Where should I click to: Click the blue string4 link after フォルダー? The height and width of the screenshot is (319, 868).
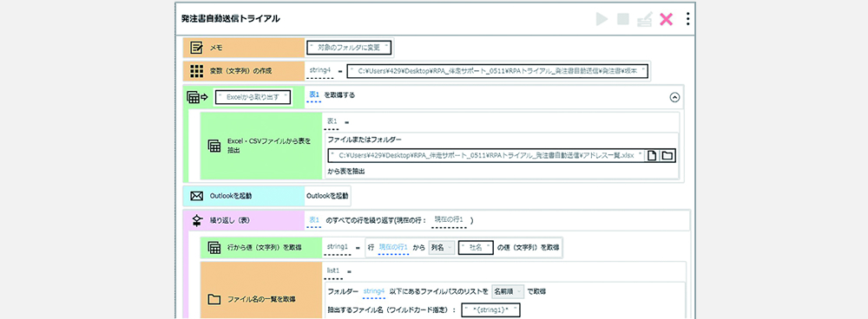[x=374, y=290]
